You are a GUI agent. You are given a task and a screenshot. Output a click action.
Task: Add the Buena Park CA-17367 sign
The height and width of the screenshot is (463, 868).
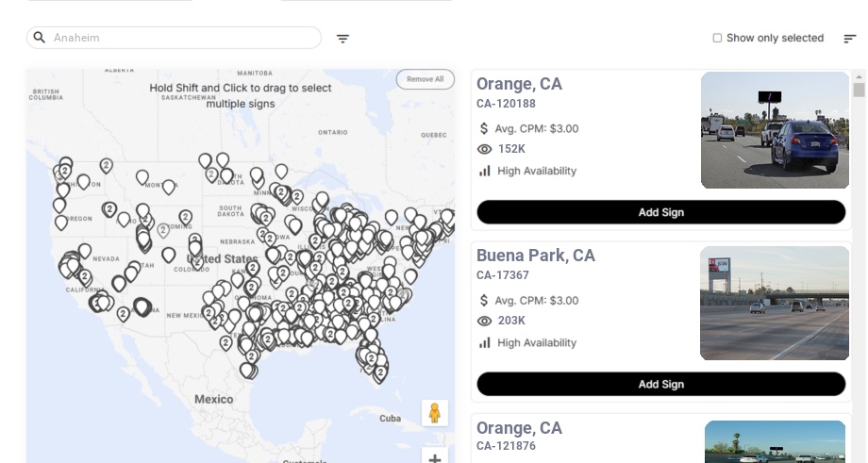click(x=660, y=384)
